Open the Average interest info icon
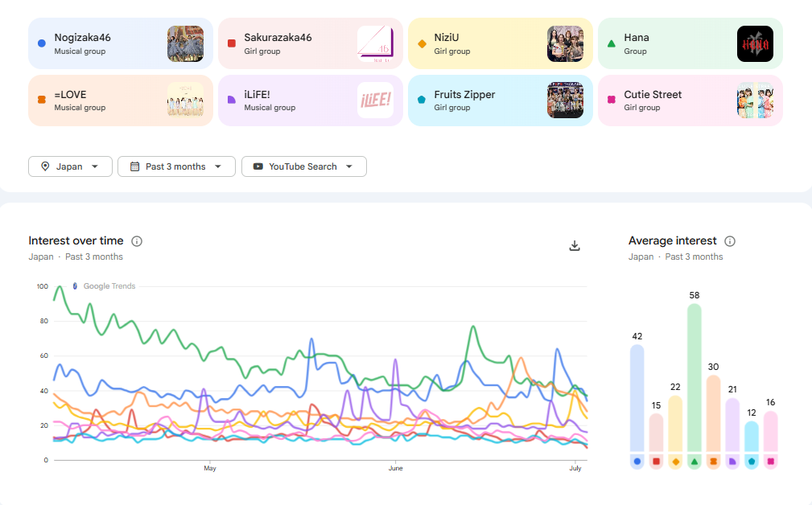The height and width of the screenshot is (505, 812). 730,241
